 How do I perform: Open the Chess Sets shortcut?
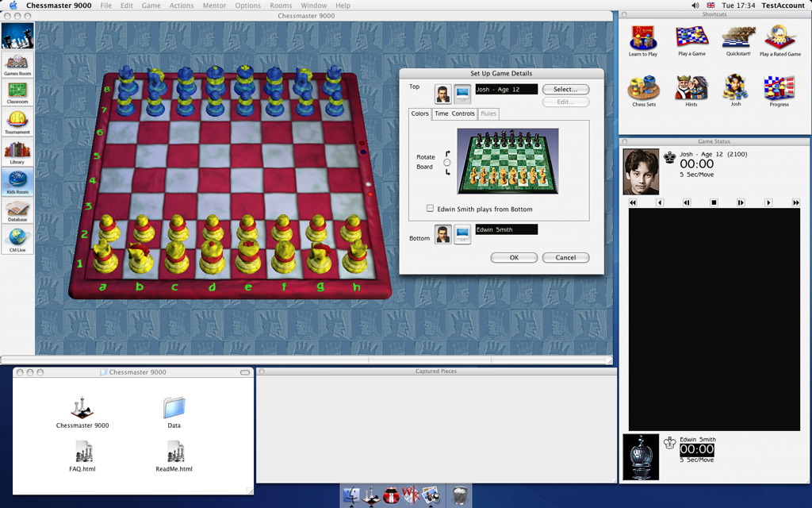coord(644,90)
